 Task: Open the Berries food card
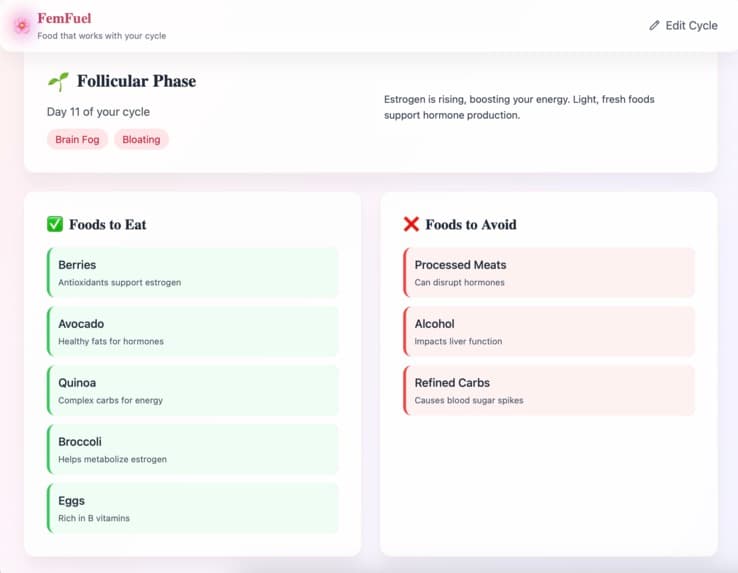(193, 273)
